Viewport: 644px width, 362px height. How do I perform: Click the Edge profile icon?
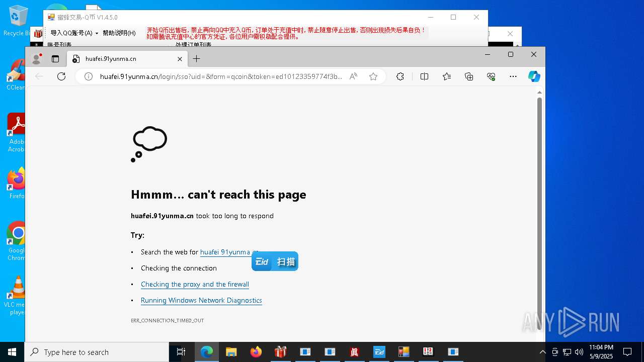36,59
